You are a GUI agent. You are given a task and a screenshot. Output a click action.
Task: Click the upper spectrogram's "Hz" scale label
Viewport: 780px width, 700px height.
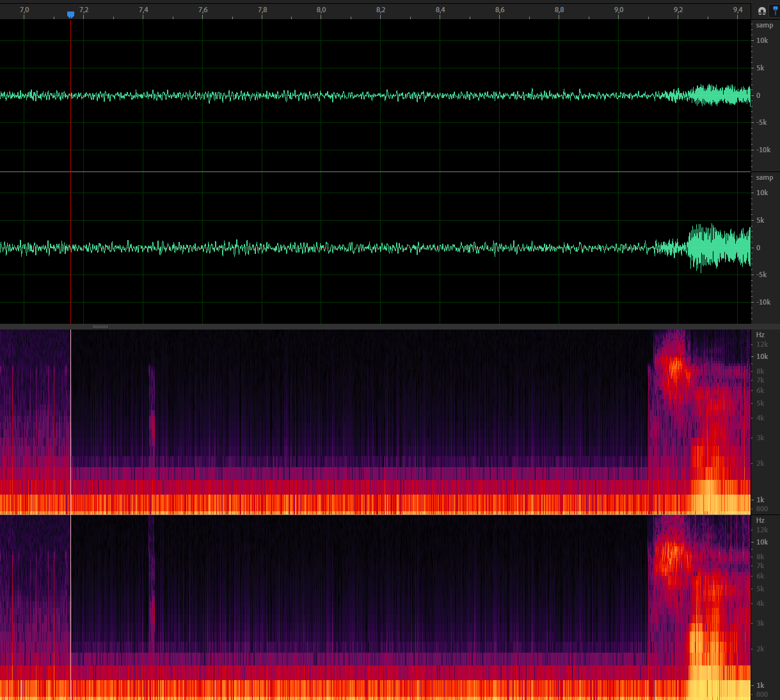tap(760, 335)
